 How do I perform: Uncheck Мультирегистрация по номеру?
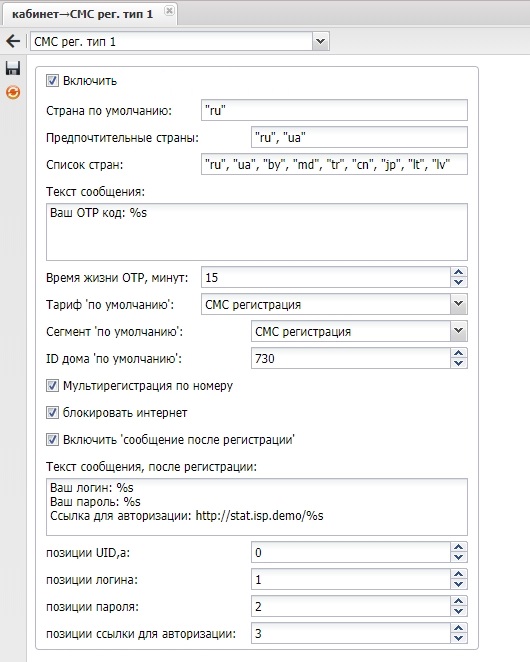[x=52, y=385]
